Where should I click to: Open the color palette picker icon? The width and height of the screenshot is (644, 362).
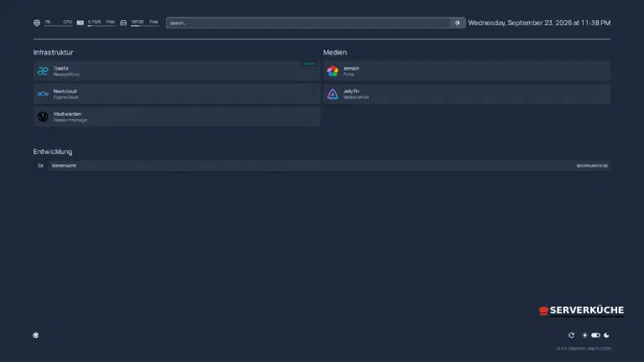click(36, 335)
